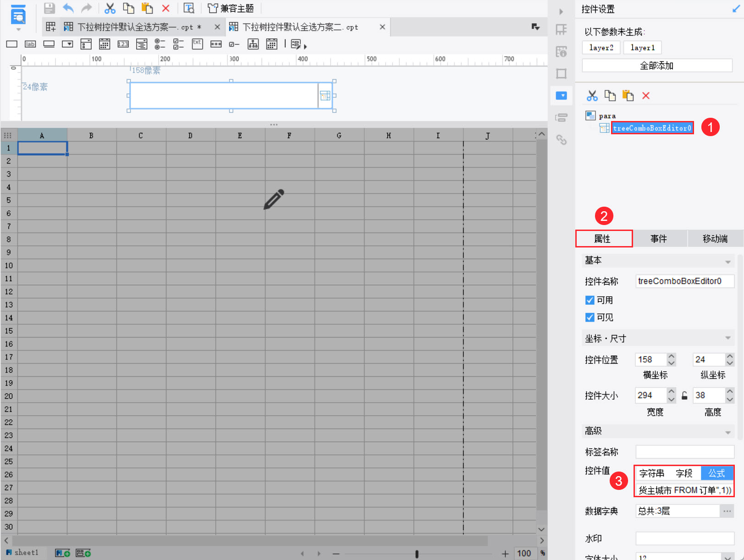Select the label (lab) widget tool
744x560 pixels.
point(30,44)
